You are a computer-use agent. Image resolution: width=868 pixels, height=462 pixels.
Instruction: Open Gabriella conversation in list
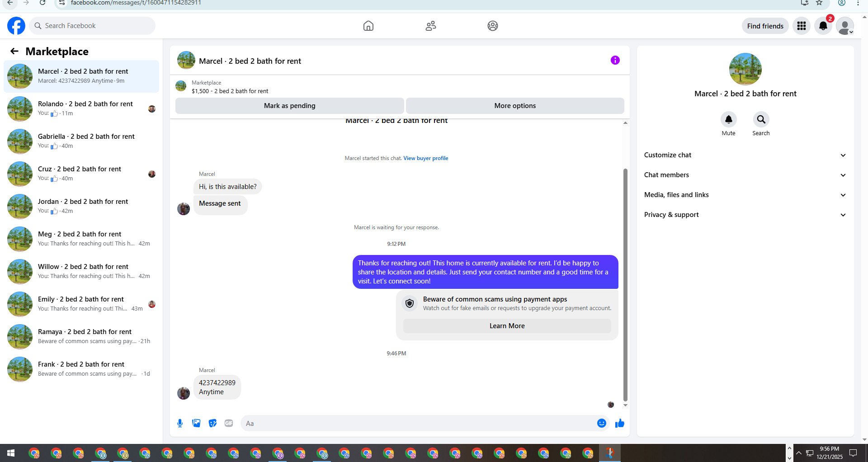click(81, 141)
